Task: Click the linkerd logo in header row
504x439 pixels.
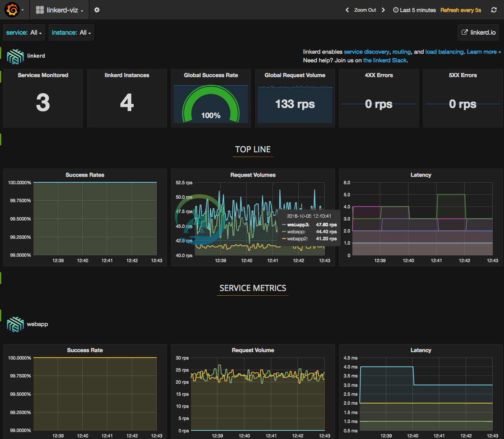Action: point(15,56)
